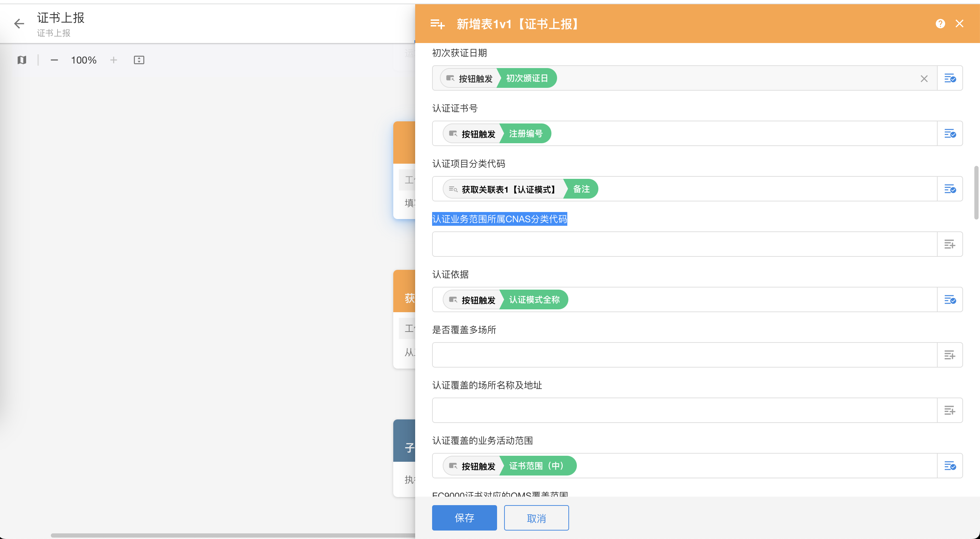Click the panel's vertical scrollbar thumb
980x539 pixels.
(976, 193)
